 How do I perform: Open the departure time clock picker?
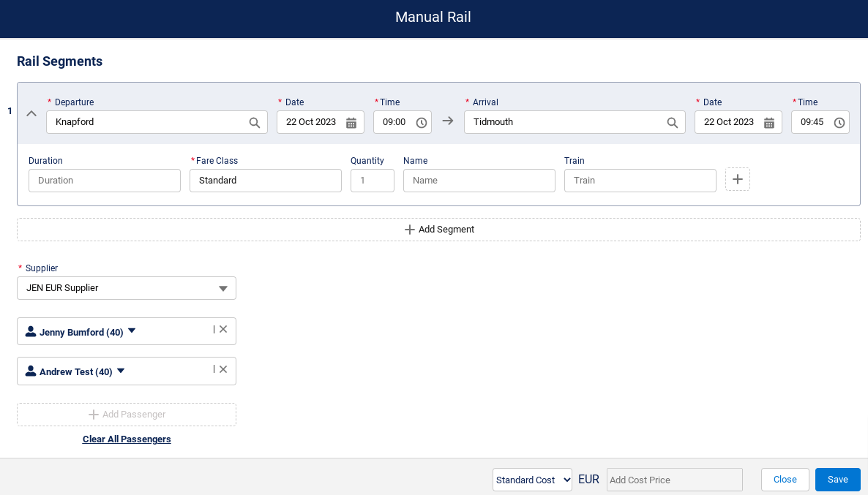422,123
